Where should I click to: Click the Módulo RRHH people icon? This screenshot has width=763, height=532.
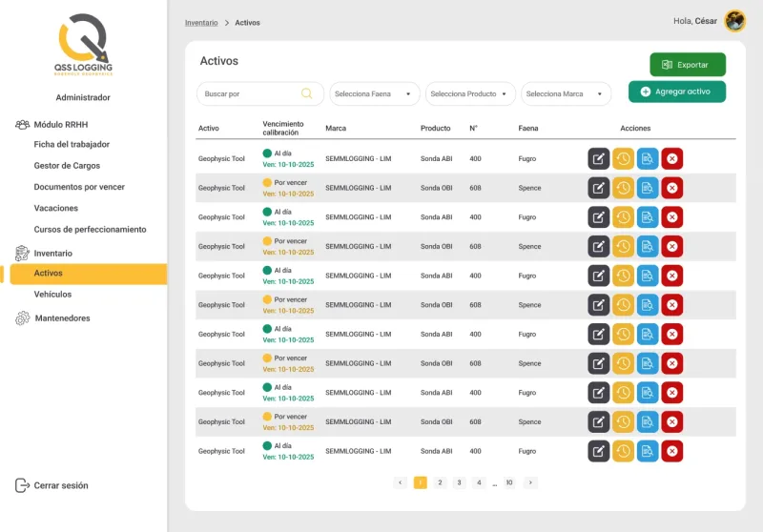tap(22, 125)
